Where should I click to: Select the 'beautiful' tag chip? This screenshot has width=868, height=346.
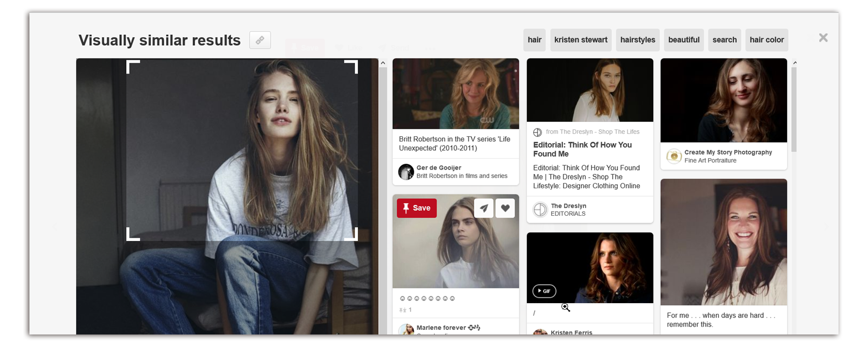[x=684, y=40]
